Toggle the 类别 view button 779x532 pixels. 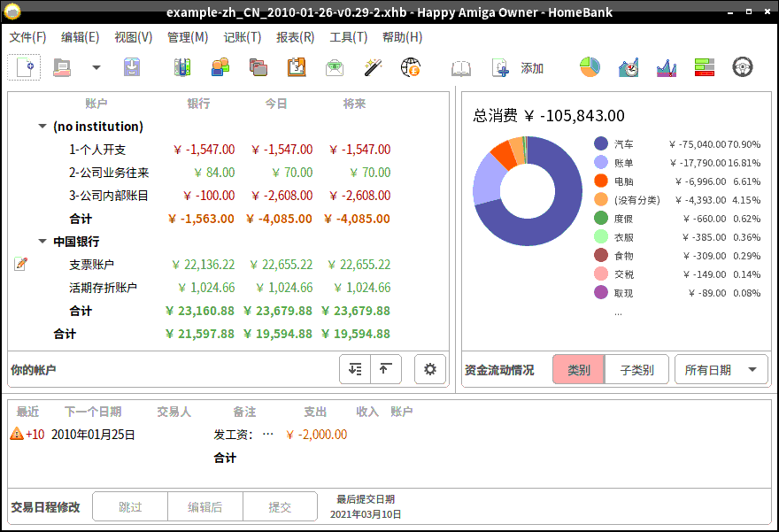pos(579,370)
